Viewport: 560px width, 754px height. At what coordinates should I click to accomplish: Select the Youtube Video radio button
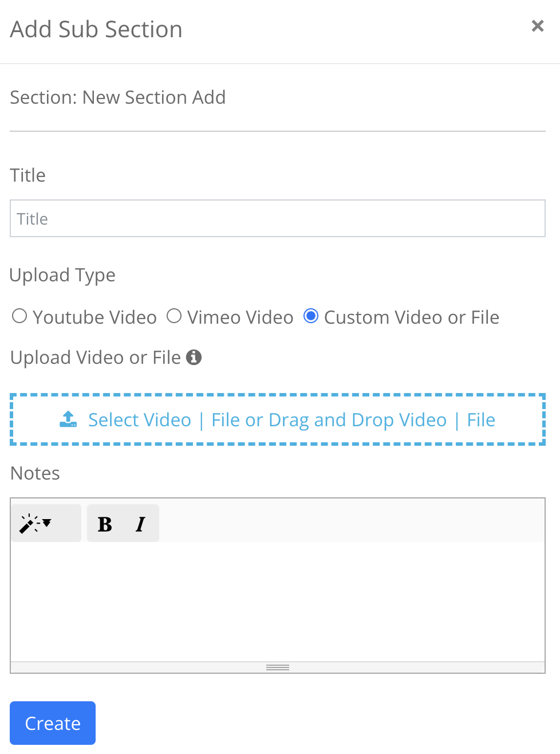pyautogui.click(x=19, y=316)
